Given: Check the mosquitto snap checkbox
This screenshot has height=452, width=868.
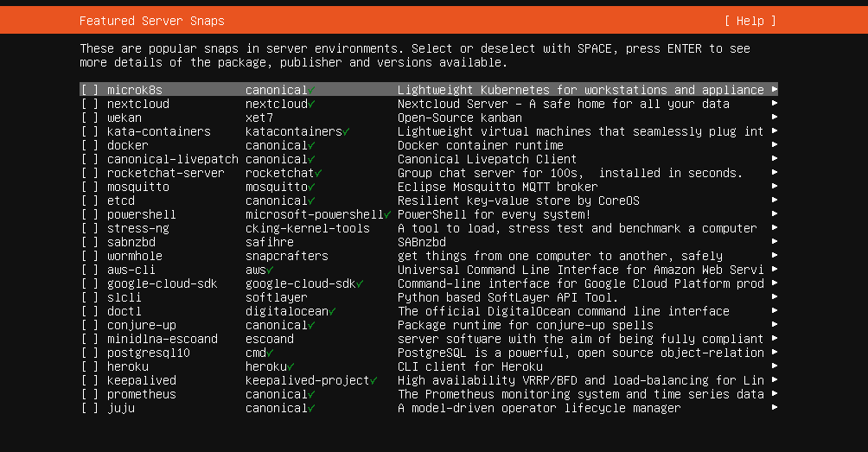Looking at the screenshot, I should tap(90, 187).
